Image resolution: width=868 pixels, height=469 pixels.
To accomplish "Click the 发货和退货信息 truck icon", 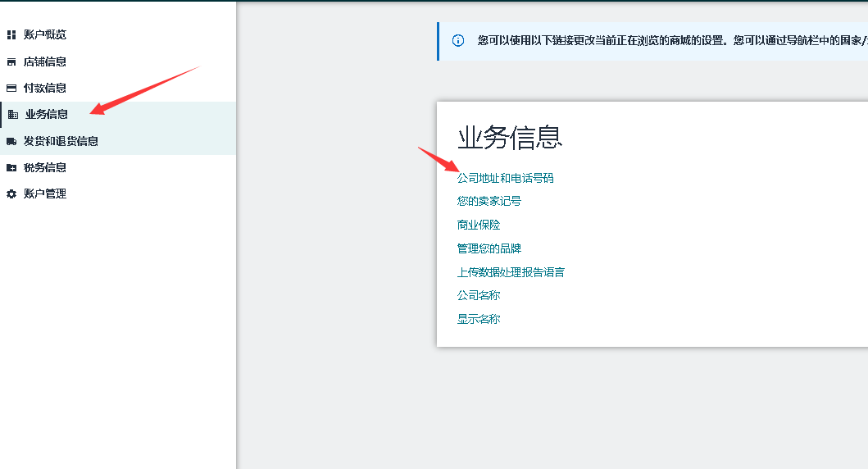I will tap(11, 141).
